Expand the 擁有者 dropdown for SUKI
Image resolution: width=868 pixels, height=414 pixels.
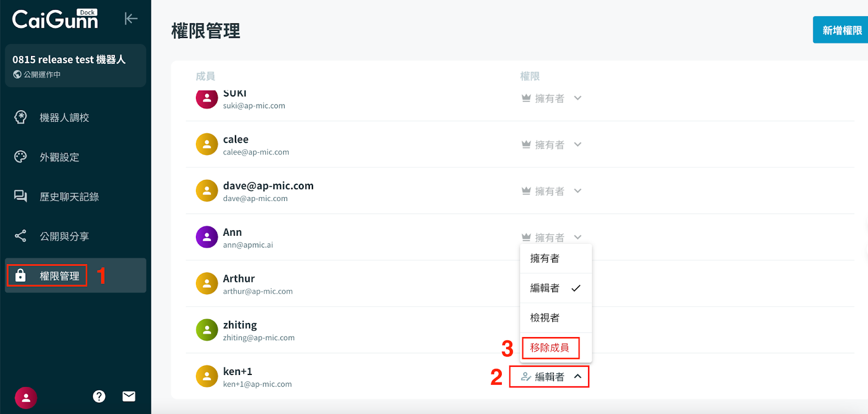(x=551, y=98)
